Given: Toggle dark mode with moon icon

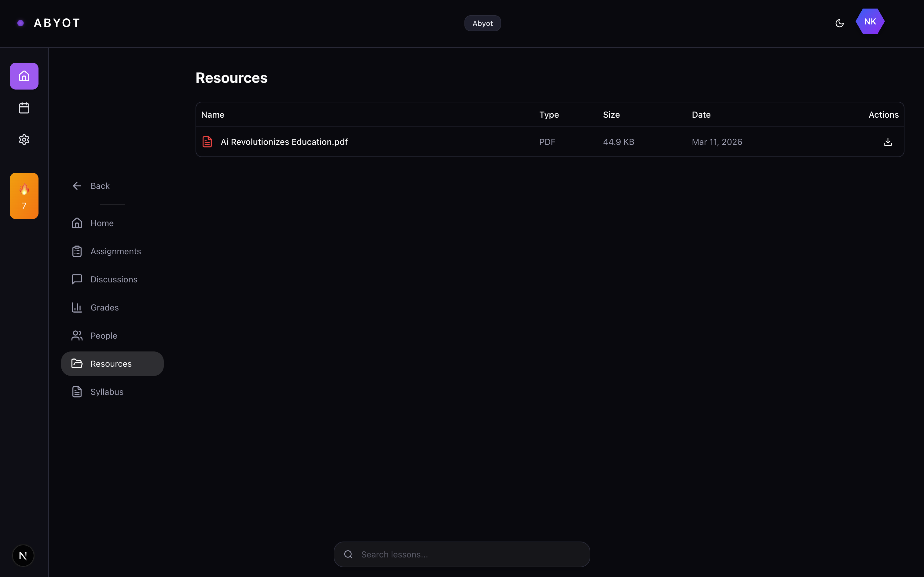Looking at the screenshot, I should pyautogui.click(x=839, y=23).
